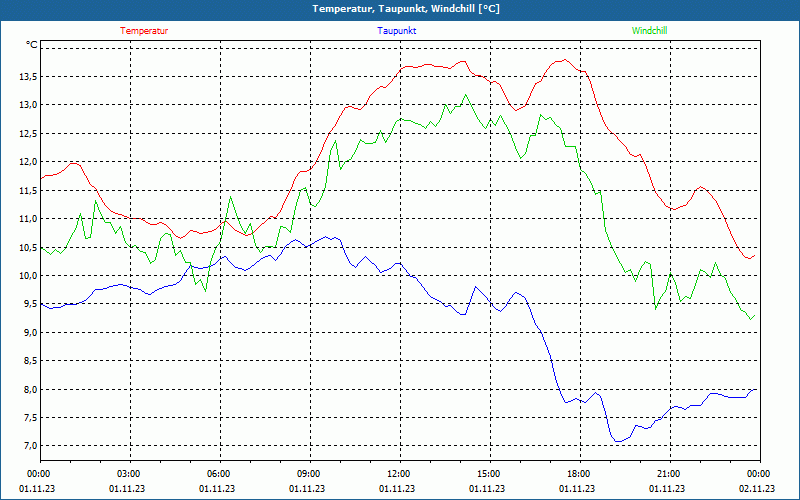This screenshot has width=800, height=500.
Task: Click the 9,0 value on y-axis
Action: 30,333
